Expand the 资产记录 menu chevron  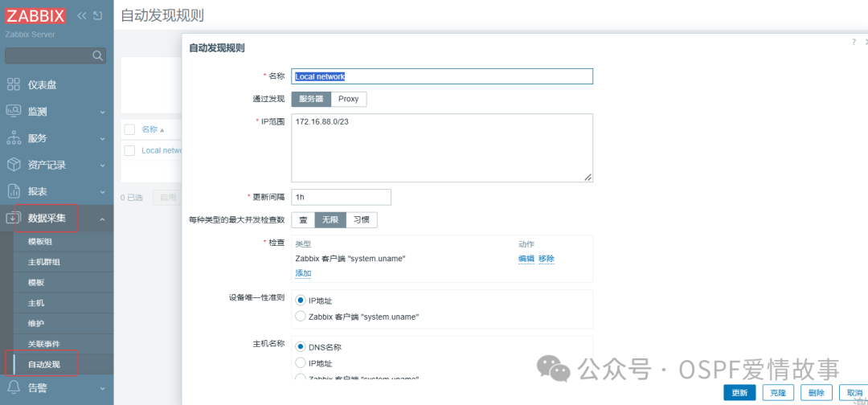(102, 165)
